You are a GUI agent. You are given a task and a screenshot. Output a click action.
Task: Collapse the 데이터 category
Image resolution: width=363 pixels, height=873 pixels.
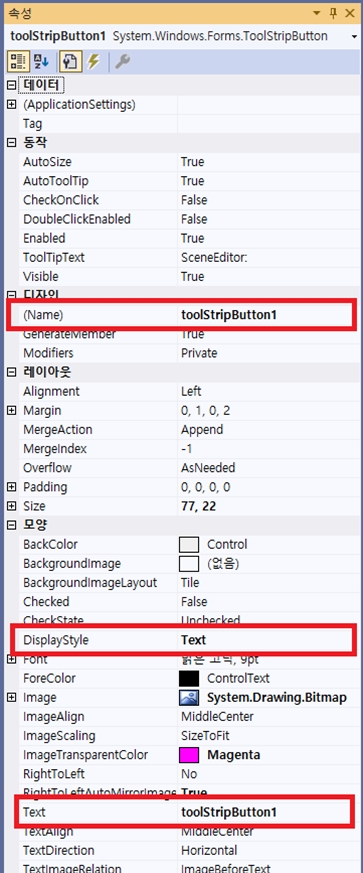[x=11, y=85]
